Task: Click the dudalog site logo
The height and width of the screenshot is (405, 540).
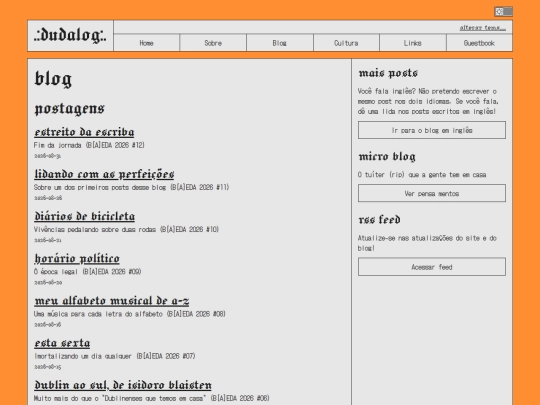Action: [x=70, y=35]
